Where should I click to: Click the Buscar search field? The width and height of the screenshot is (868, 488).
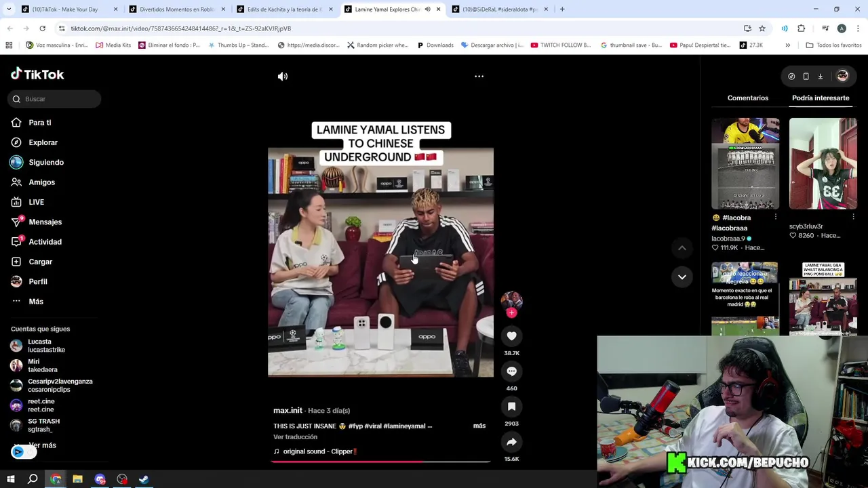54,99
